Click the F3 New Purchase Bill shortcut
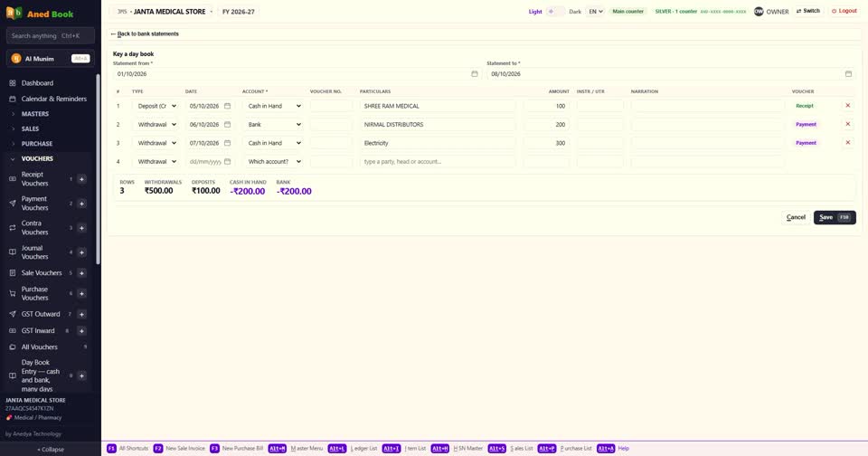The image size is (868, 456). click(237, 448)
